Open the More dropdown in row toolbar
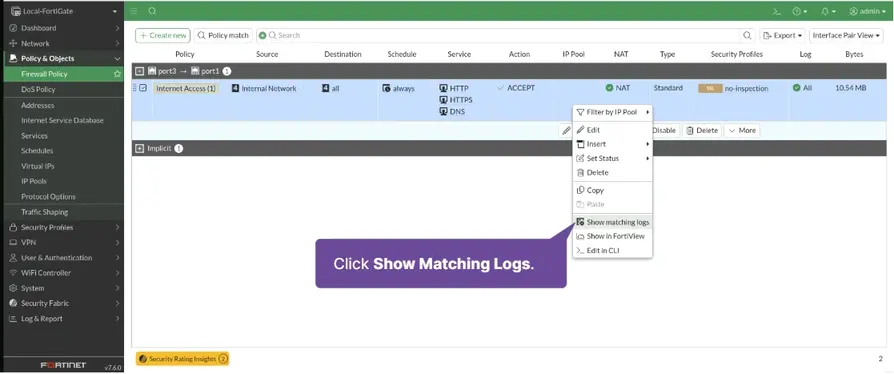The height and width of the screenshot is (374, 894). tap(742, 131)
